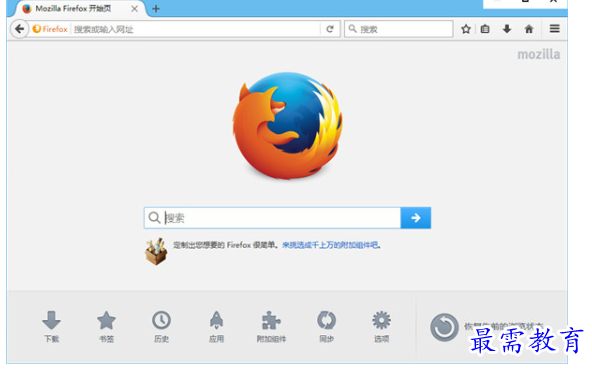Open 附加组件 add-ons puzzle launcher
This screenshot has height=372, width=592.
[x=271, y=327]
